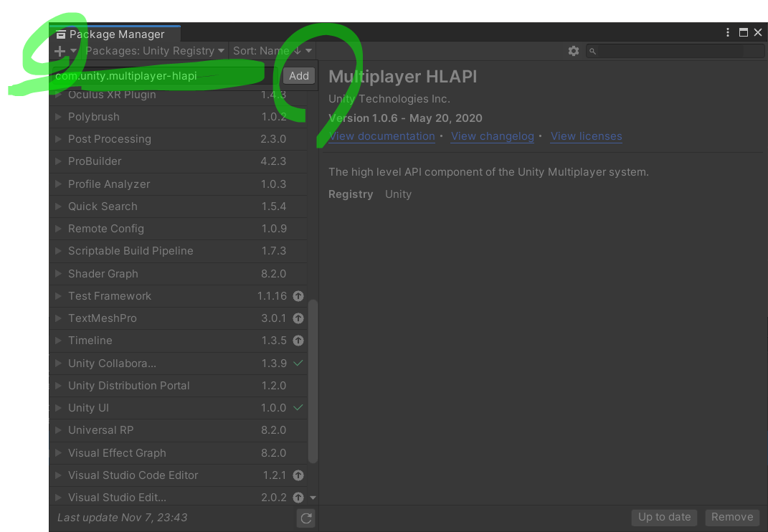
Task: Expand the Quick Search package entry
Action: click(x=58, y=206)
